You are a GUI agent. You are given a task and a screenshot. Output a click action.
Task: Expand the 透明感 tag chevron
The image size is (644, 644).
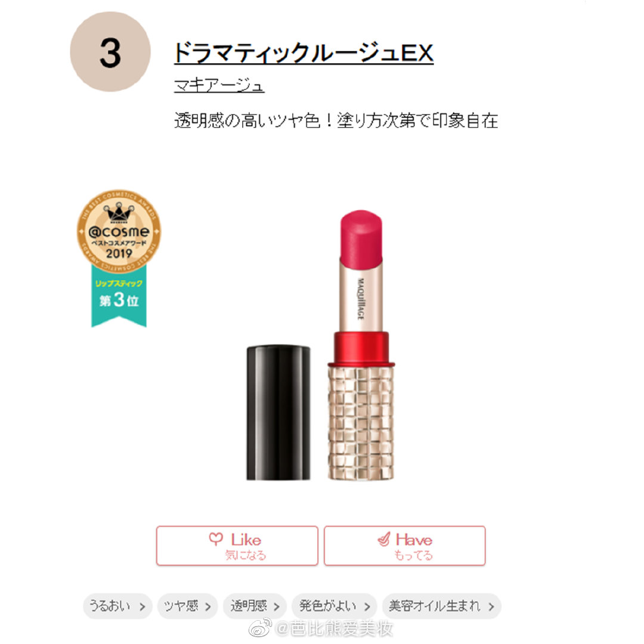click(277, 606)
